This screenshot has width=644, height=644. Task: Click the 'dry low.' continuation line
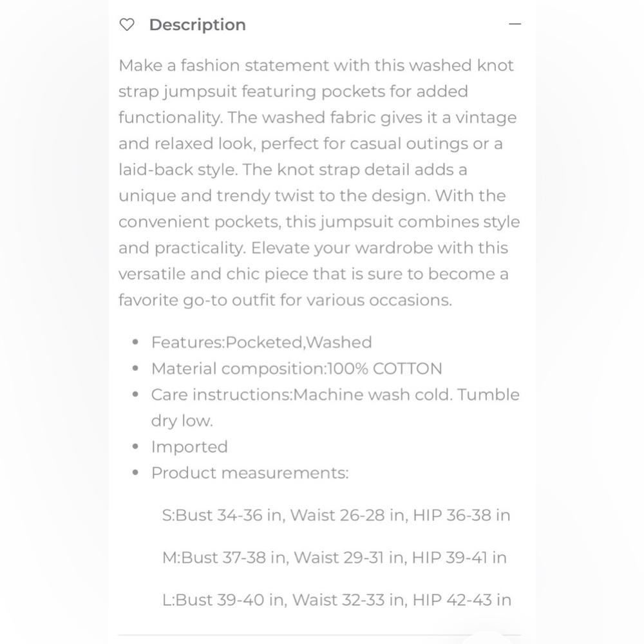tap(182, 421)
